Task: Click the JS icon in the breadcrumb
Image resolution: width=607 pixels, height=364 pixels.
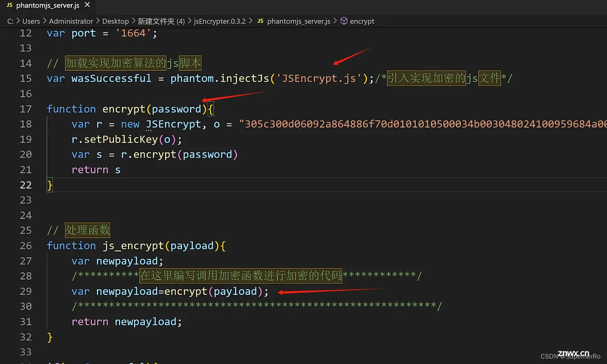Action: 260,21
